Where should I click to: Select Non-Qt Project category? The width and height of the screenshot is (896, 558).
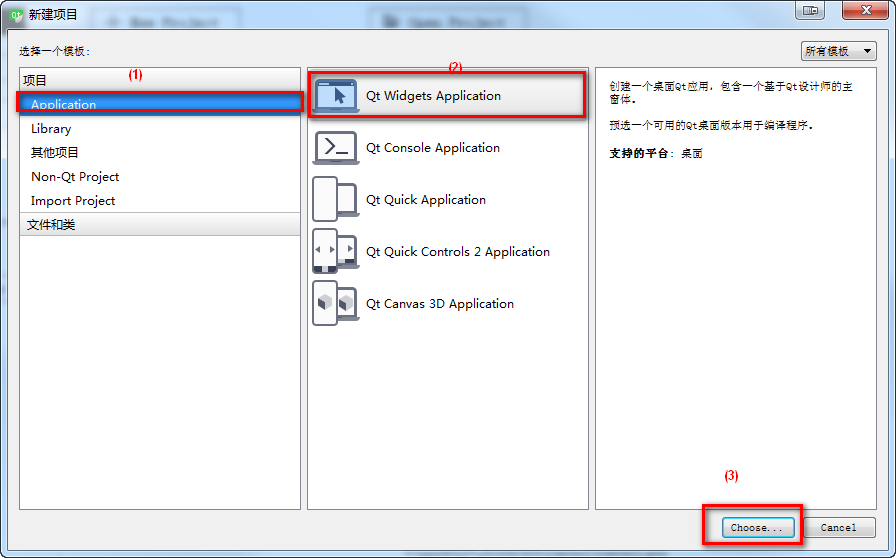pyautogui.click(x=160, y=177)
